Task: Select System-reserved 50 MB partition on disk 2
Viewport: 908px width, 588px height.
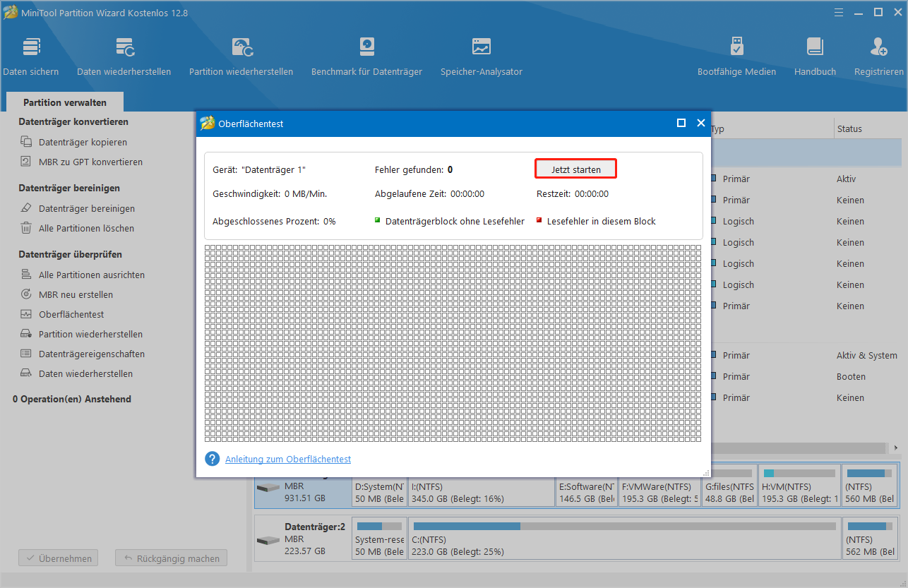Action: (x=379, y=540)
